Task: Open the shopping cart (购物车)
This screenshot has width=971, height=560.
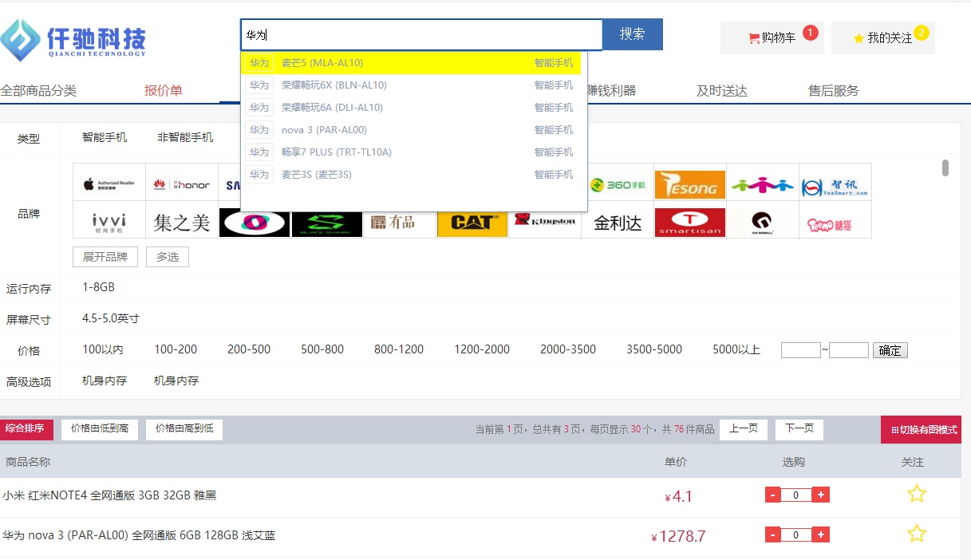Action: click(x=772, y=37)
